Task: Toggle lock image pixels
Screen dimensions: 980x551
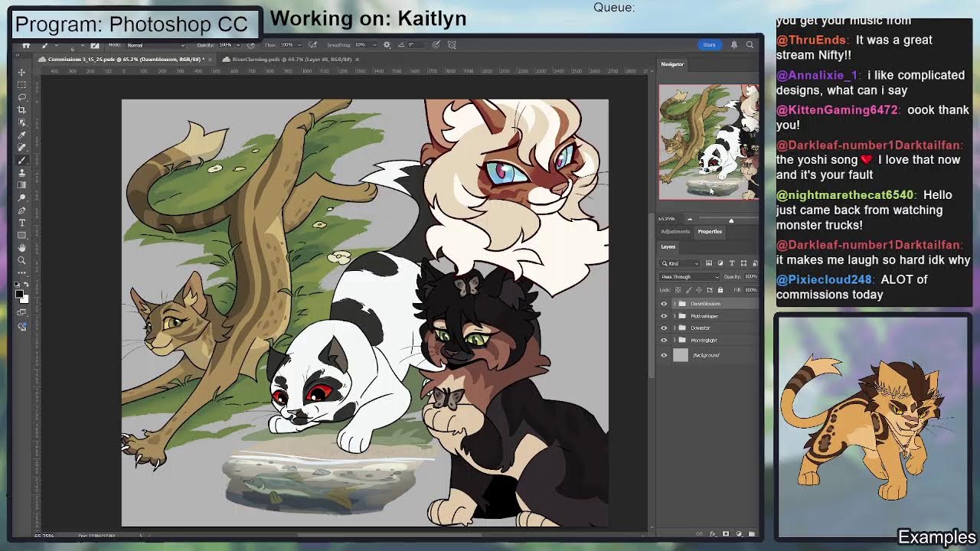Action: point(689,290)
